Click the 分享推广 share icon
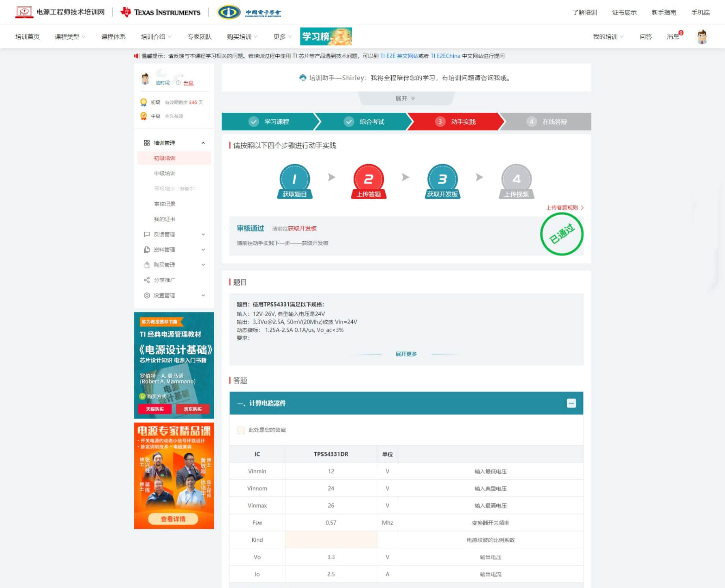The height and width of the screenshot is (588, 725). click(147, 280)
